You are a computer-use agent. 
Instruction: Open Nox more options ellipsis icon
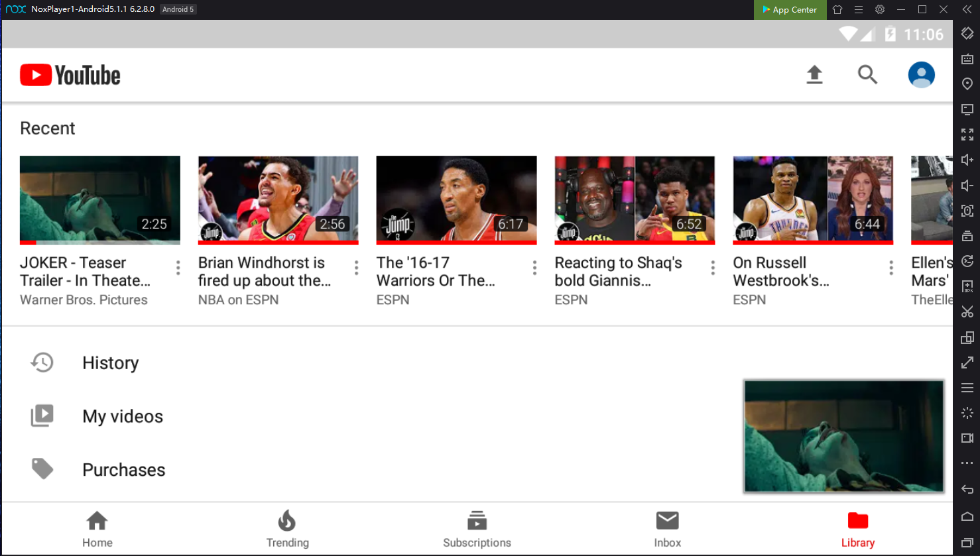pos(967,463)
